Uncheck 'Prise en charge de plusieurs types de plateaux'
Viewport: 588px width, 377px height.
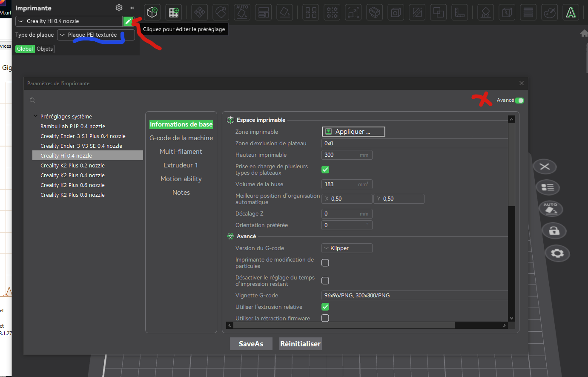325,170
